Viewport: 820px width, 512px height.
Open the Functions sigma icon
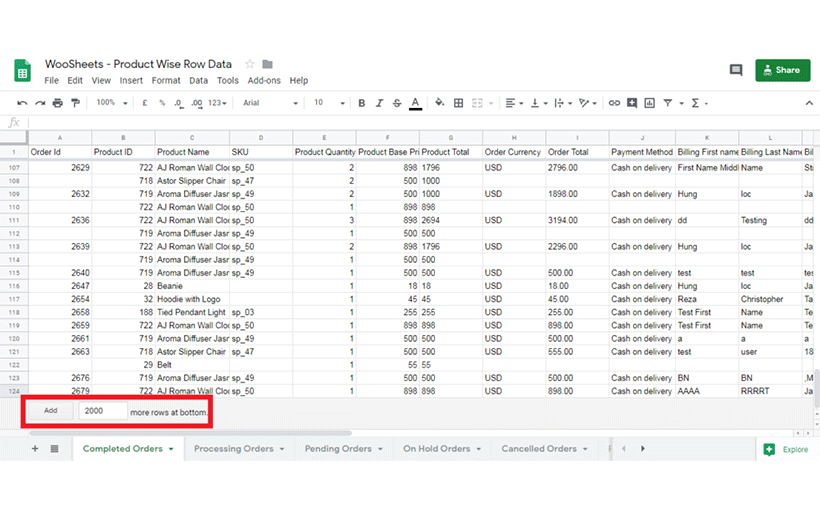tap(695, 103)
